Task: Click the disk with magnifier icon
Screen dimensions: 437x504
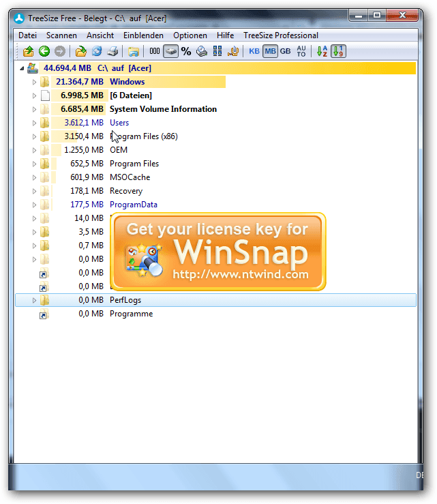Action: pyautogui.click(x=202, y=51)
